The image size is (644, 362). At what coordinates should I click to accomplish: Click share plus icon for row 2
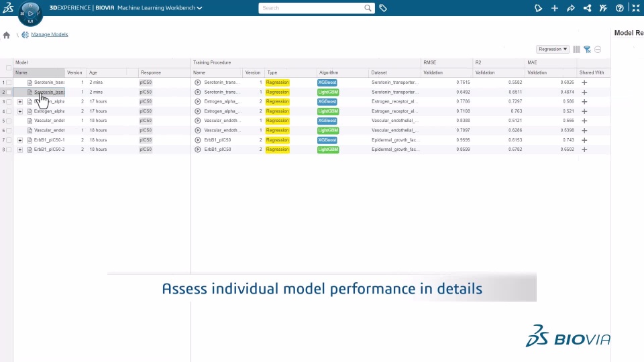(x=584, y=93)
